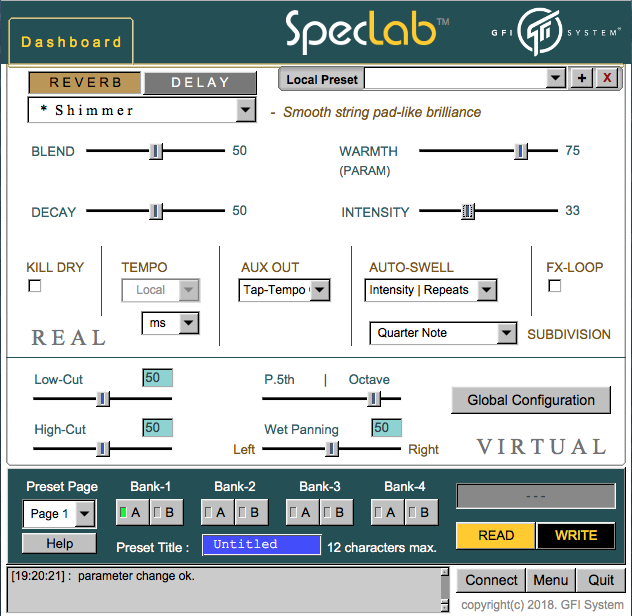Click the READ button
Screen dimensions: 632x616
tap(496, 535)
